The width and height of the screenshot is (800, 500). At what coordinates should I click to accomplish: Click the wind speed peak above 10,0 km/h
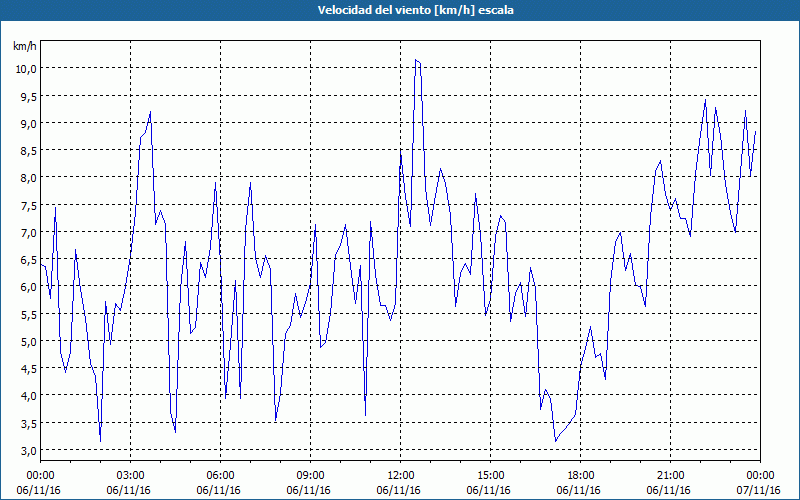point(417,61)
